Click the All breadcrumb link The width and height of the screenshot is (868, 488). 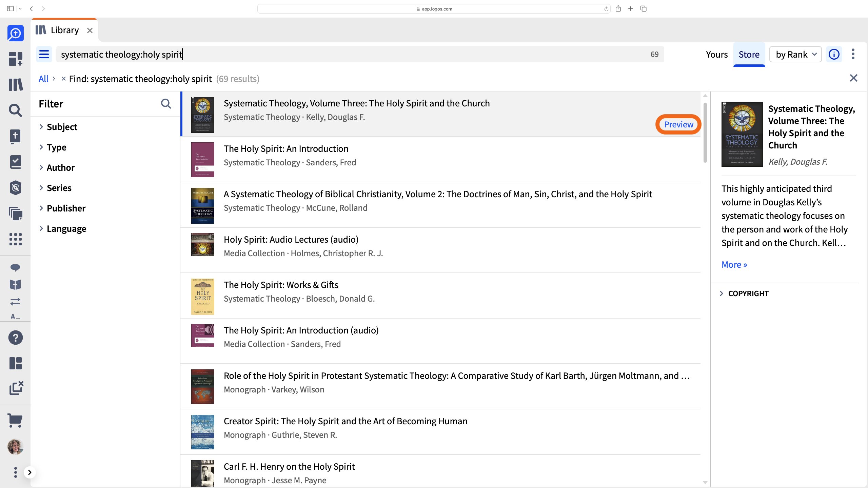tap(43, 79)
